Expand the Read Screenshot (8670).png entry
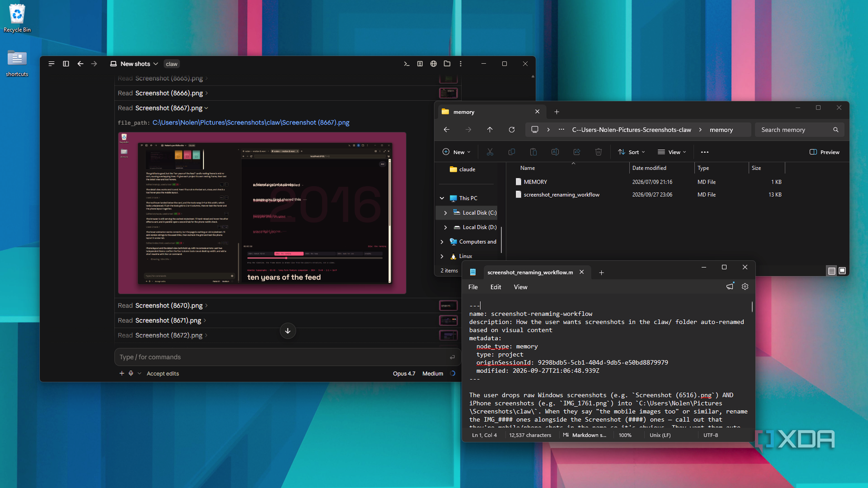 click(x=163, y=306)
